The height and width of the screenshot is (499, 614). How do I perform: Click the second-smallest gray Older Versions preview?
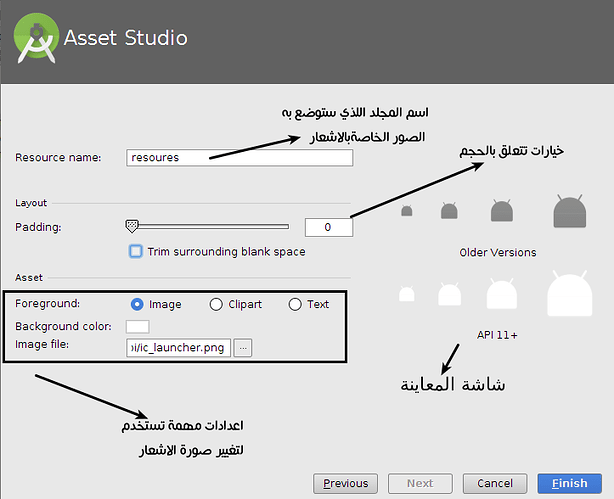[449, 211]
